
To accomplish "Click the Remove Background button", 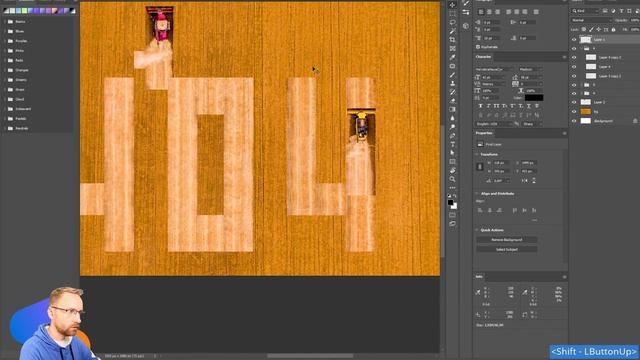I will click(x=507, y=240).
